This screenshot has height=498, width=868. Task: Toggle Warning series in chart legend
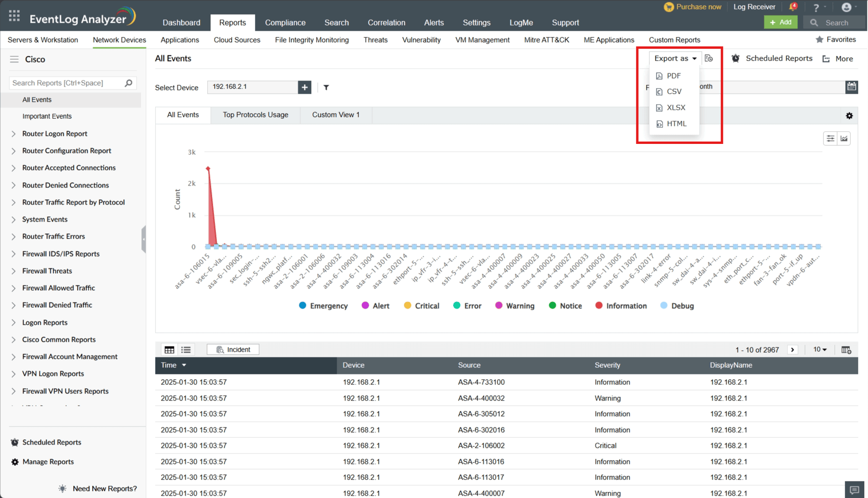(x=515, y=306)
